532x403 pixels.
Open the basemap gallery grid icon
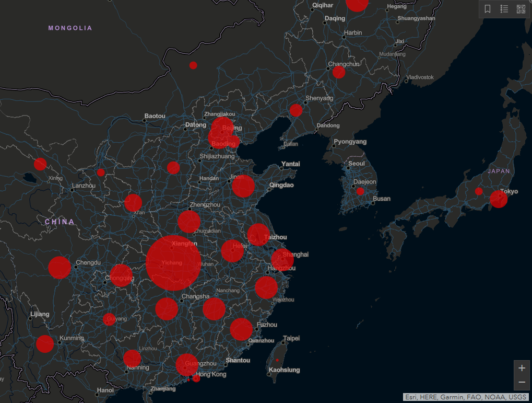(521, 9)
